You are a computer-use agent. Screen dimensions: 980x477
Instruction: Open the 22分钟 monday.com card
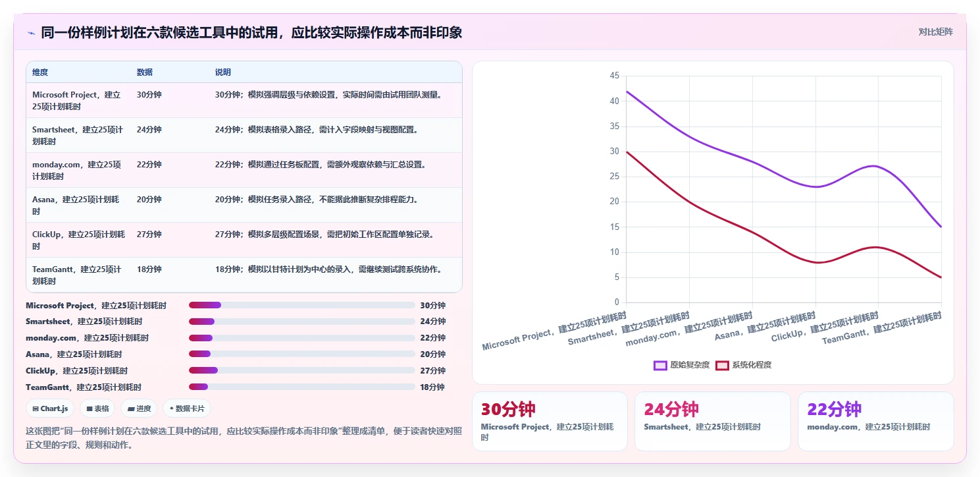(876, 422)
